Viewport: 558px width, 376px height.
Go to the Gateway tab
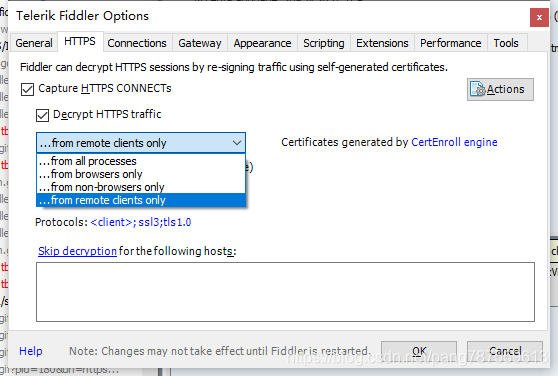pyautogui.click(x=200, y=43)
